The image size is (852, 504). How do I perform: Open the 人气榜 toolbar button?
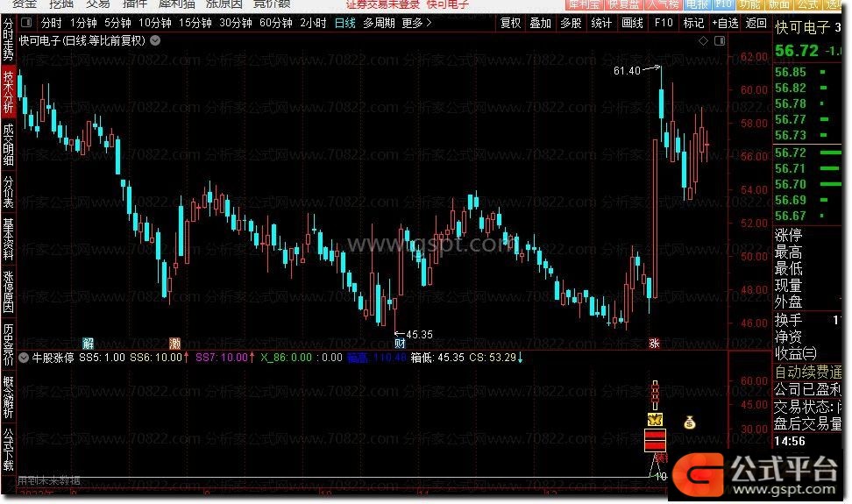click(663, 4)
